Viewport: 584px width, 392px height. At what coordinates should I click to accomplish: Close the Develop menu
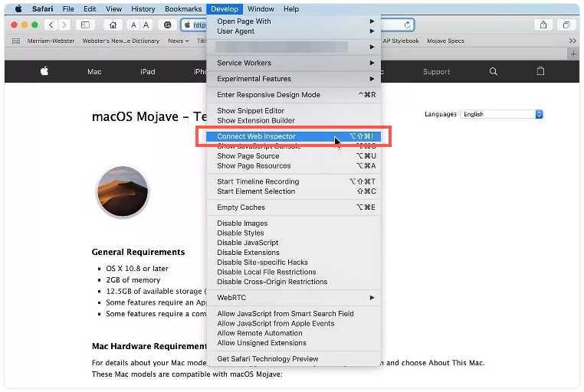coord(225,8)
